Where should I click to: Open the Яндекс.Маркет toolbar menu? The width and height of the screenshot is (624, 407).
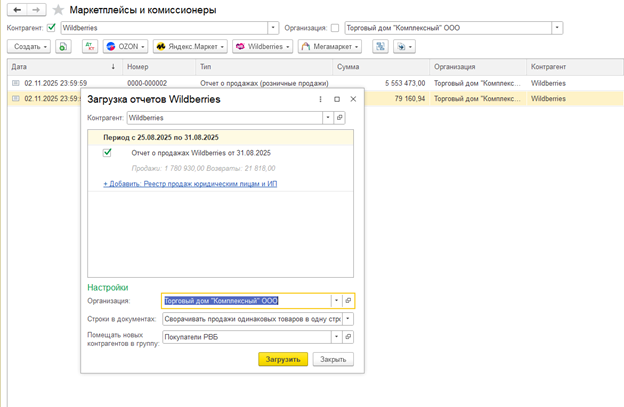pyautogui.click(x=190, y=46)
